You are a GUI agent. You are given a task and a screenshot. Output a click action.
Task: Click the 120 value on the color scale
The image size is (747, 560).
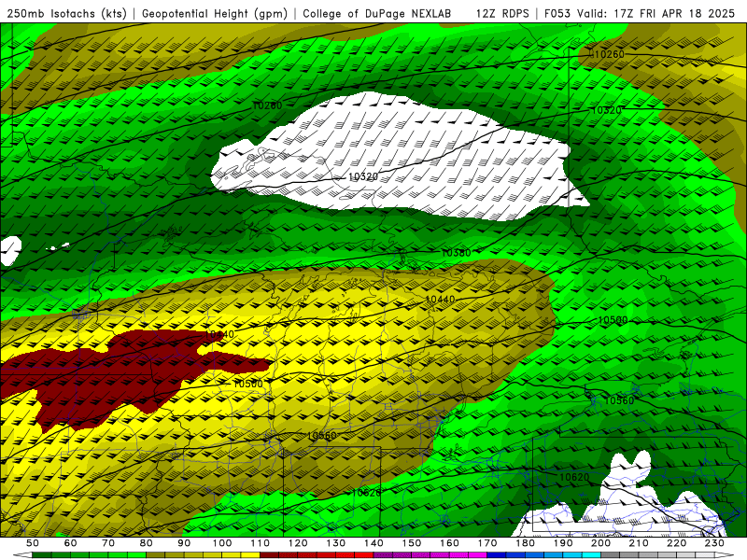pos(298,543)
